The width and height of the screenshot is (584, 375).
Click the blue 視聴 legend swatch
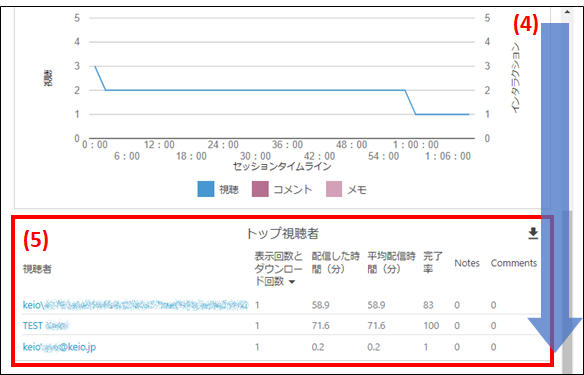pyautogui.click(x=206, y=189)
